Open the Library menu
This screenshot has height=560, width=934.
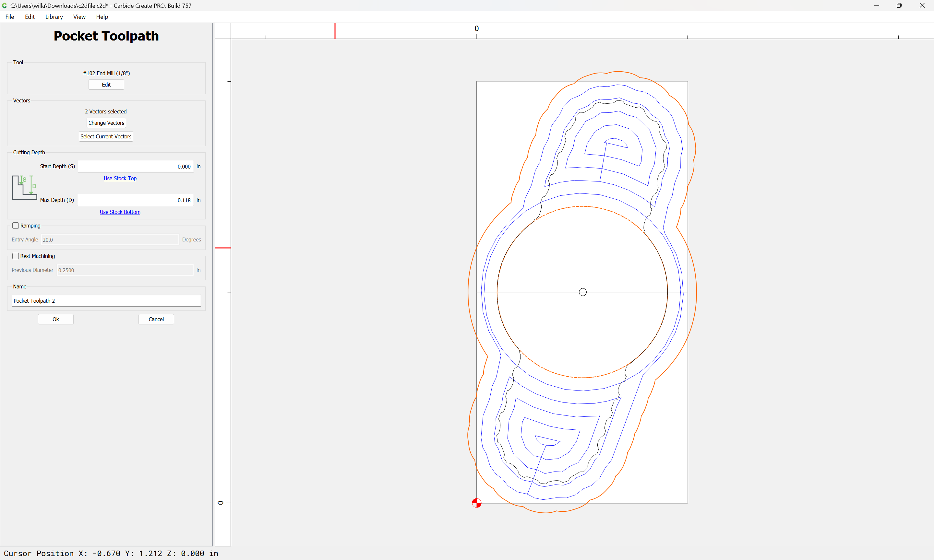[54, 17]
